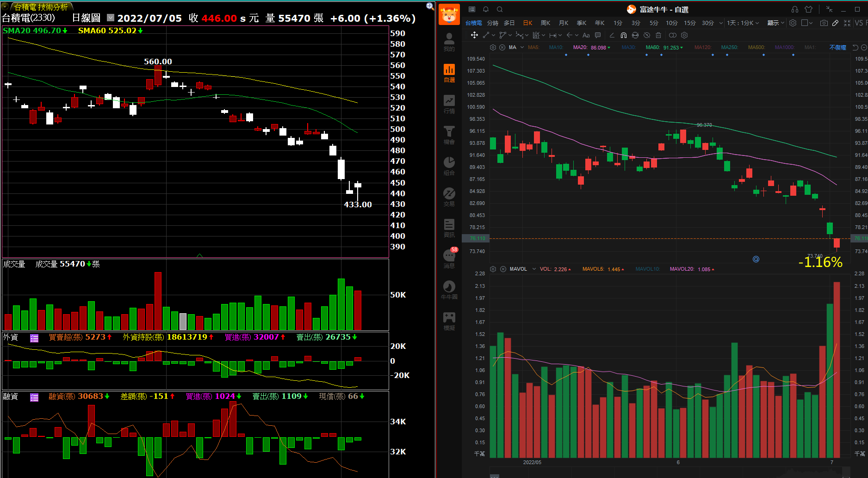868x478 pixels.
Task: Open customer service headset icon
Action: pos(795,9)
